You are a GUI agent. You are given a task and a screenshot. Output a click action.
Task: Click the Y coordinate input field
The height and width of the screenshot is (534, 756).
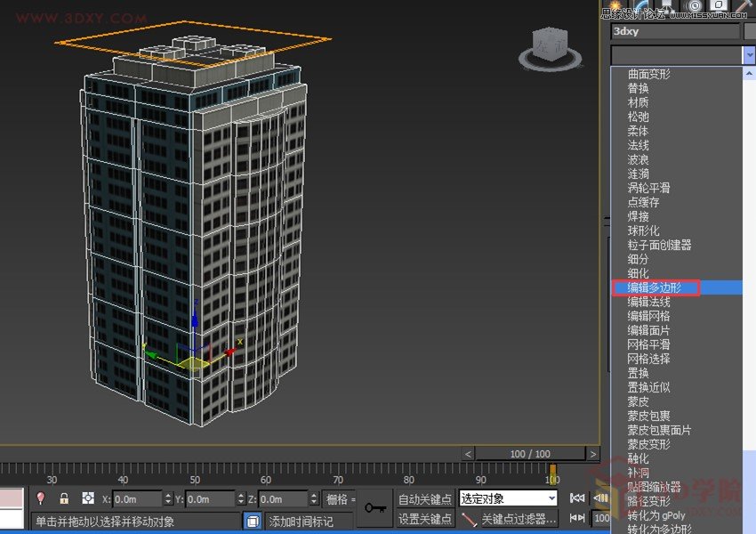(210, 499)
